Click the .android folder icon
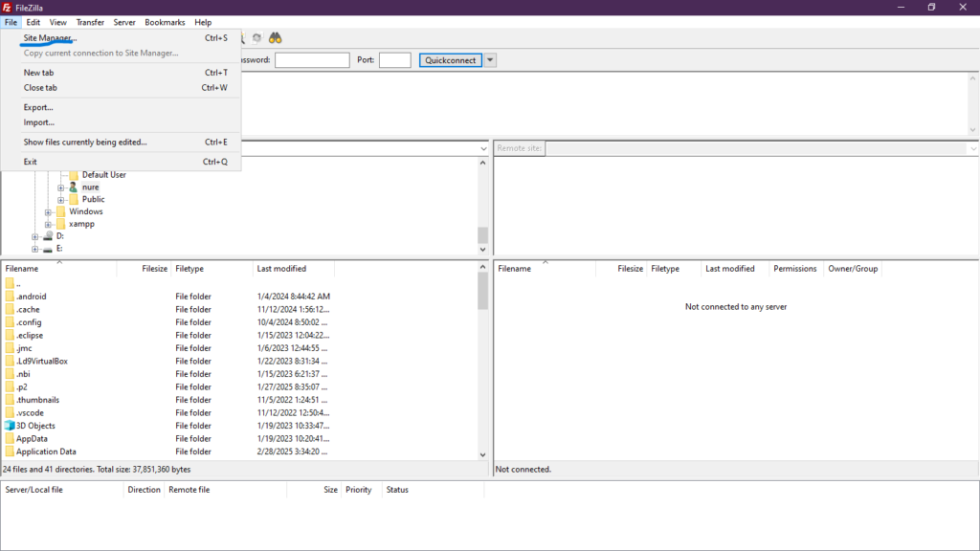 coord(10,297)
